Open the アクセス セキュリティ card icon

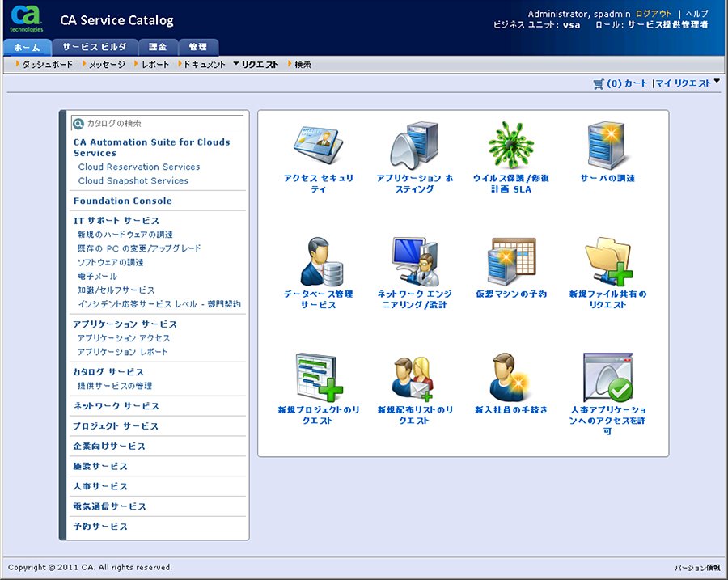point(319,145)
